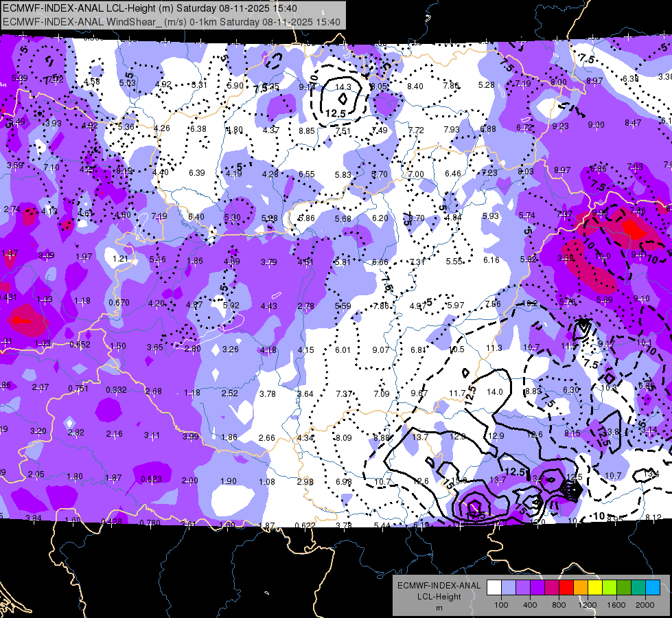This screenshot has height=618, width=672.
Task: Click the grid value 10.5
Action: pyautogui.click(x=456, y=350)
